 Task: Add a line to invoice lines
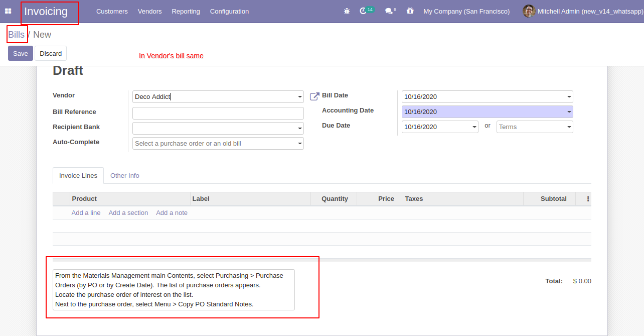86,213
